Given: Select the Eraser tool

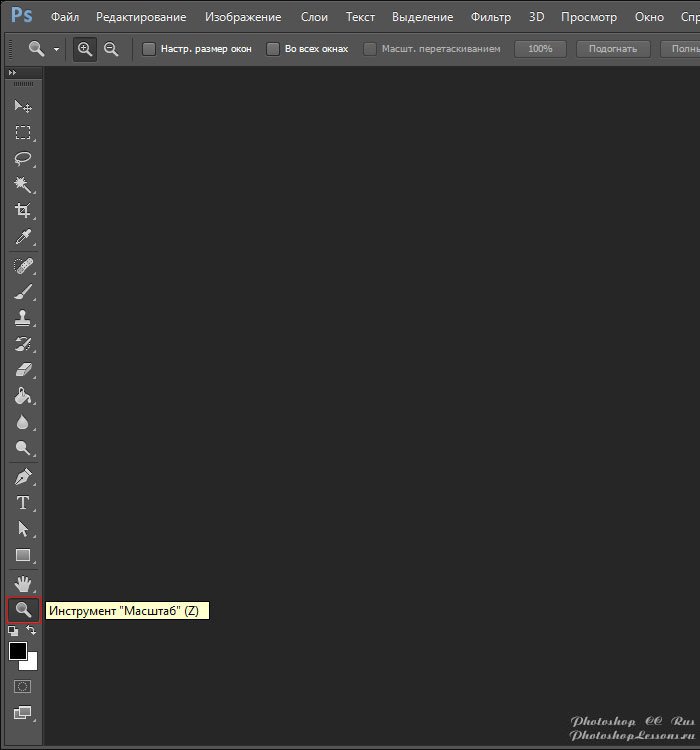Looking at the screenshot, I should tap(23, 370).
